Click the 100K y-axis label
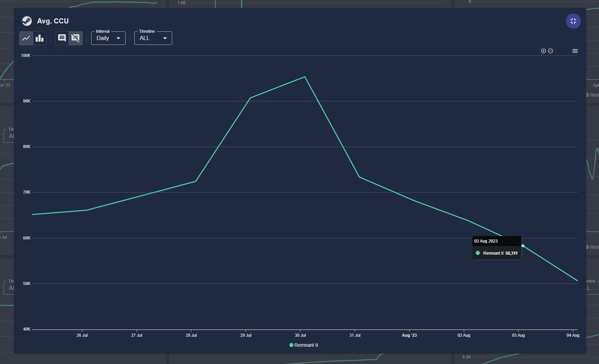The width and height of the screenshot is (599, 364). [x=25, y=55]
